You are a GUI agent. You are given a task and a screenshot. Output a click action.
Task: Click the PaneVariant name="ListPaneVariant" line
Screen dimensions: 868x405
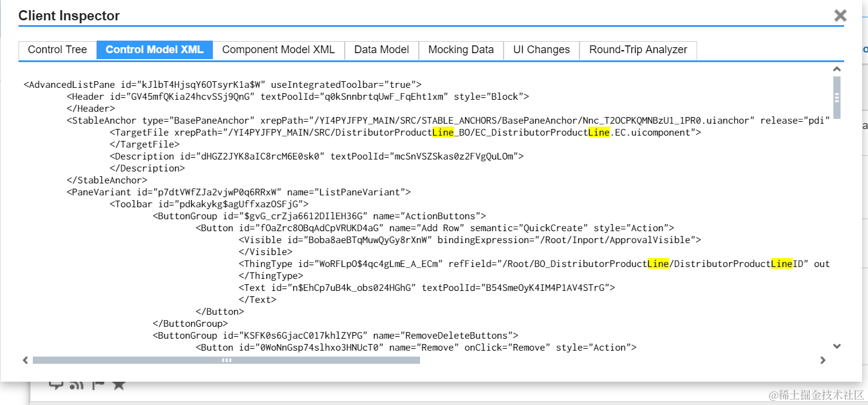[239, 192]
